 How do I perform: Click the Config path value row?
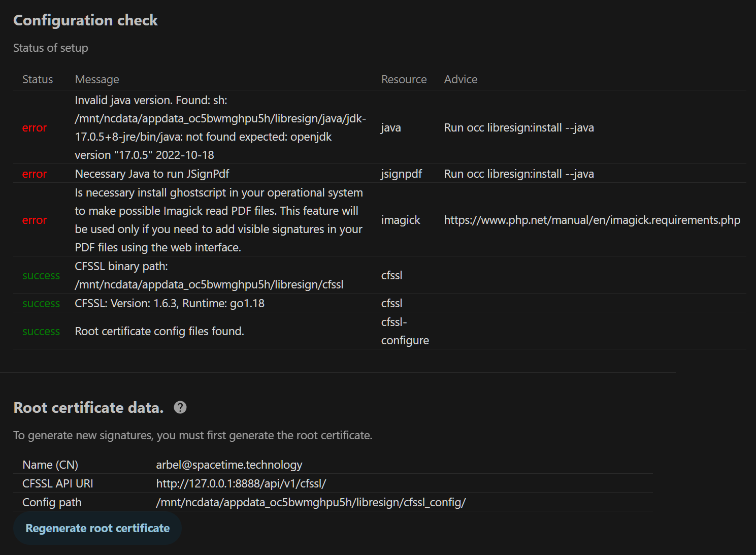tap(311, 502)
